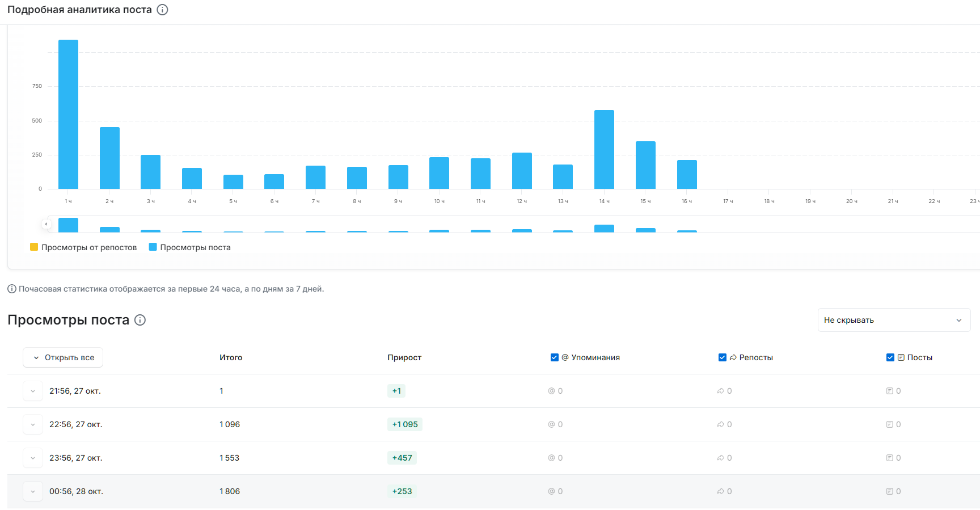Viewport: 980px width, 510px height.
Task: Click reposts icon in 00:56 row
Action: click(721, 491)
